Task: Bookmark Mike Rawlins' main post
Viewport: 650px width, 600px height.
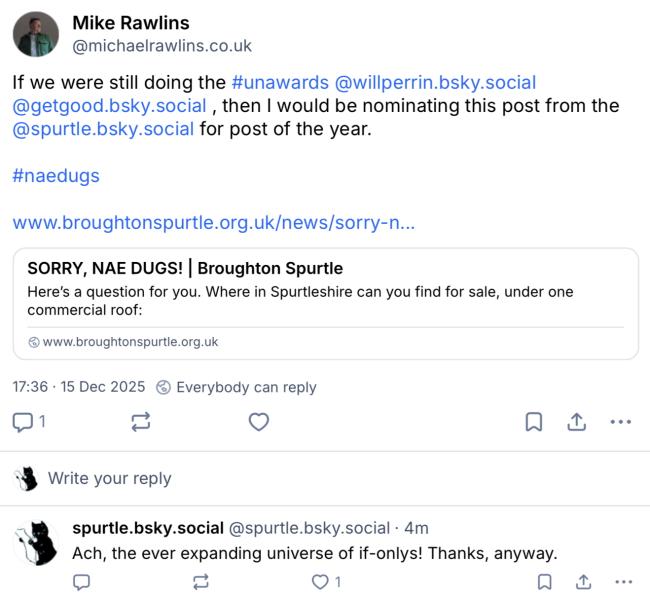Action: (534, 422)
